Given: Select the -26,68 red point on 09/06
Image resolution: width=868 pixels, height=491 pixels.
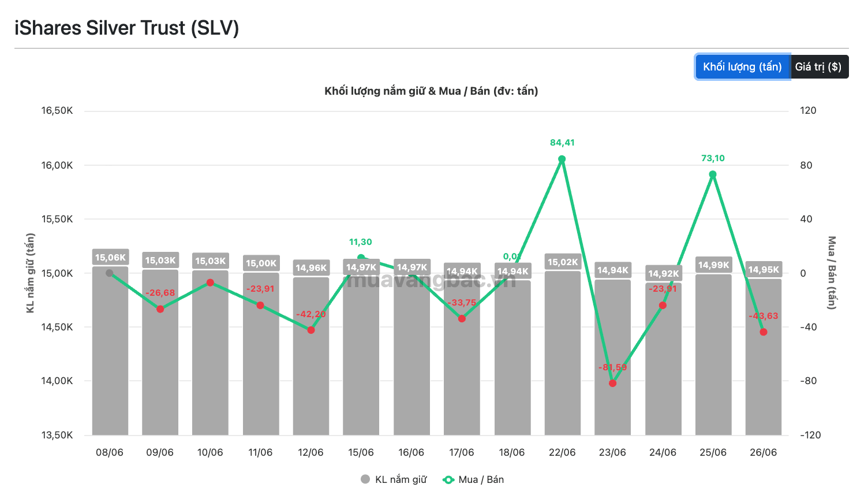Looking at the screenshot, I should click(x=160, y=309).
